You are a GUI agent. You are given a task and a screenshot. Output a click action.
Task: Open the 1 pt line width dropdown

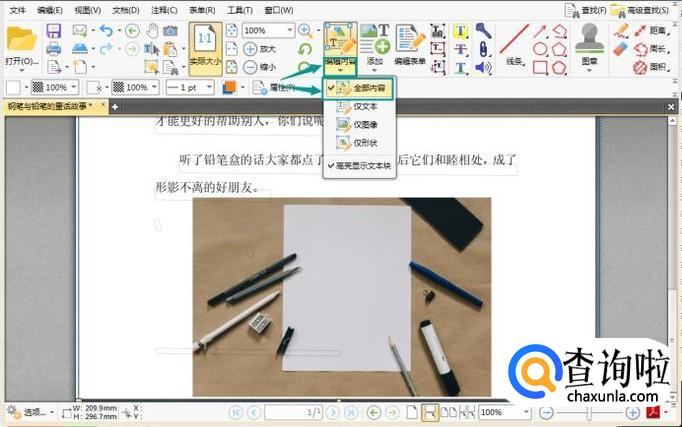(210, 87)
